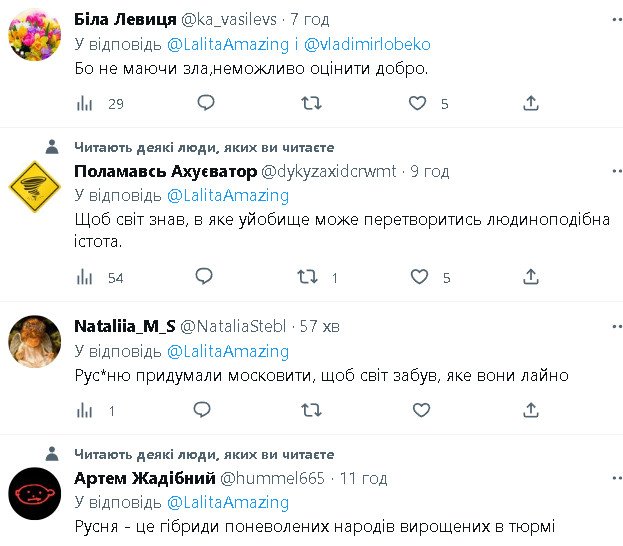Share the Nataliia_M_S tweet
This screenshot has height=546, width=623.
[531, 410]
